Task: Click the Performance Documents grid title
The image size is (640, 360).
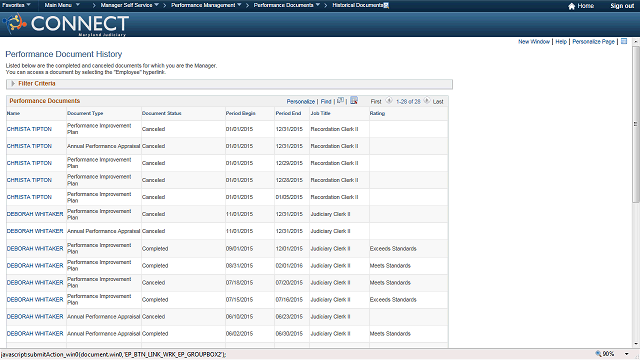Action: click(45, 101)
